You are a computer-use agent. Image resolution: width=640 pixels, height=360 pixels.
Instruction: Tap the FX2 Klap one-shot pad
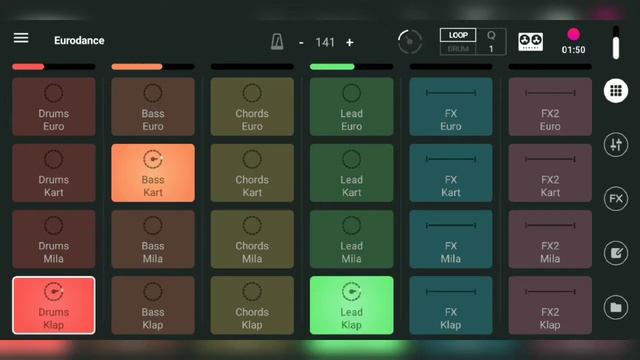(550, 305)
